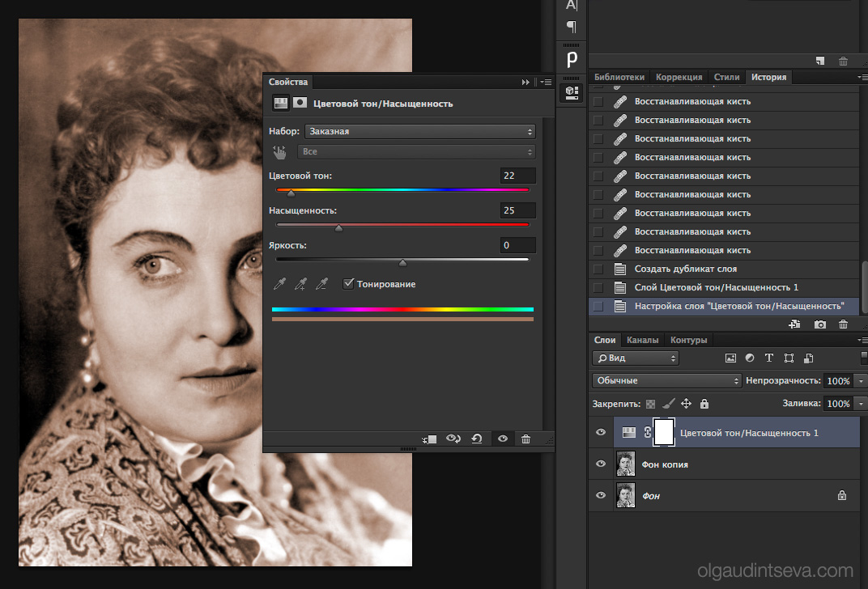
Task: Set history brush source at Создать дубликат слоя
Action: tap(598, 269)
